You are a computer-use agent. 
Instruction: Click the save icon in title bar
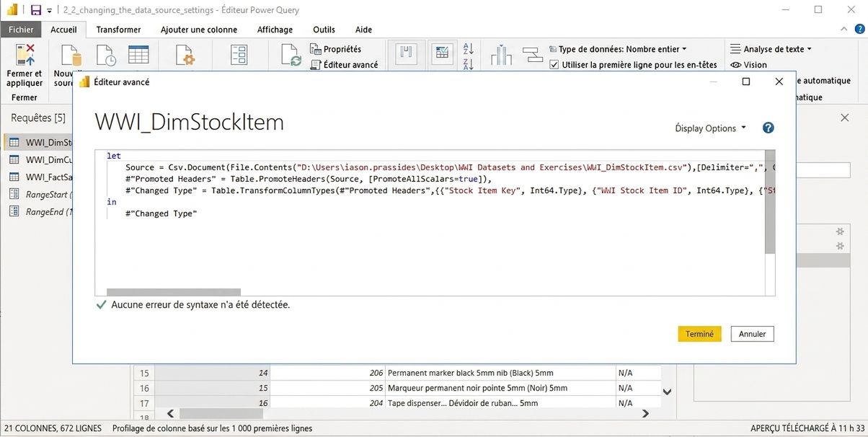coord(36,10)
